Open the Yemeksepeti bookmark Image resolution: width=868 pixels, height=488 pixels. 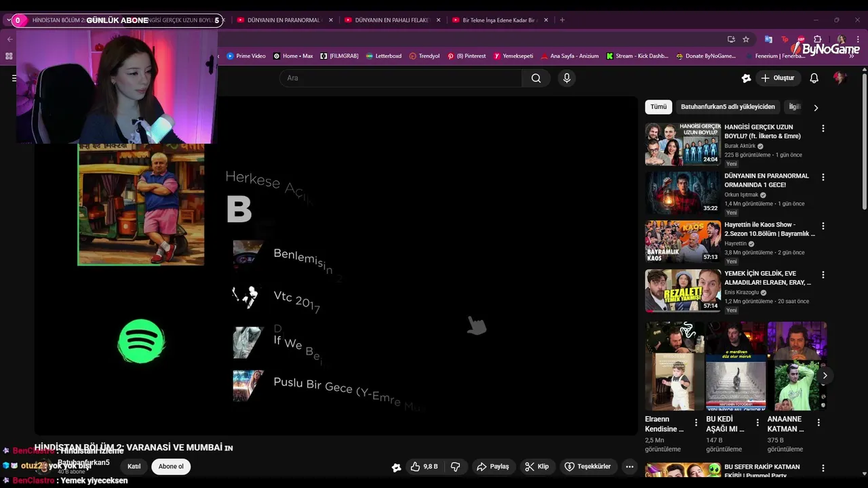click(513, 56)
